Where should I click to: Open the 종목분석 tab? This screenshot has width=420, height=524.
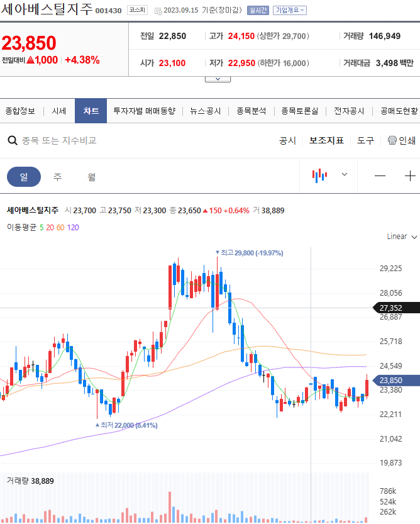point(251,111)
